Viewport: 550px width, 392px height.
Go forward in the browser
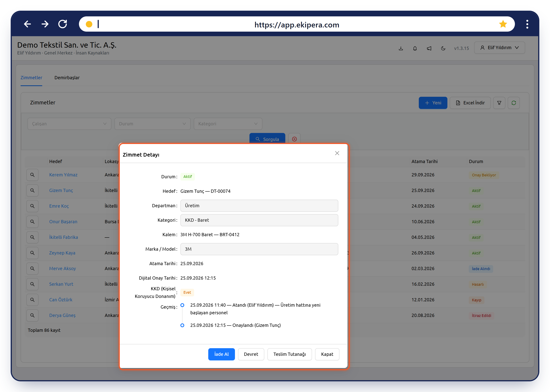tap(45, 24)
